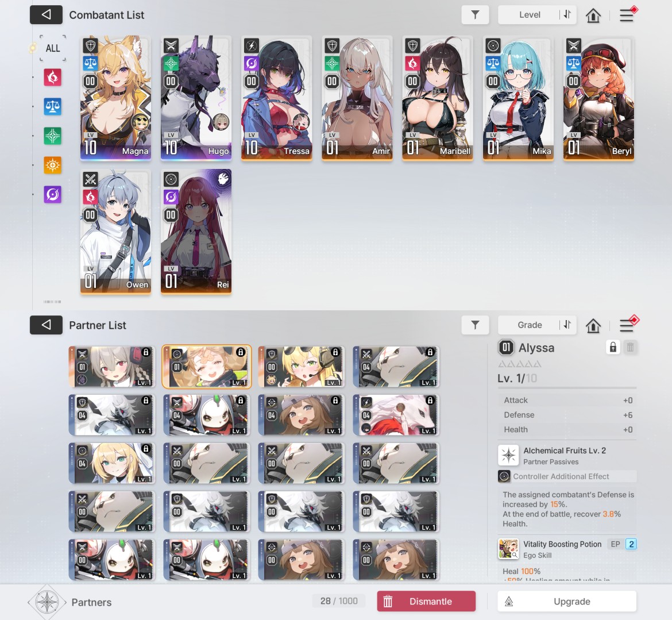Select the blonde green-eyed partner card
The width and height of the screenshot is (672, 620).
point(112,463)
